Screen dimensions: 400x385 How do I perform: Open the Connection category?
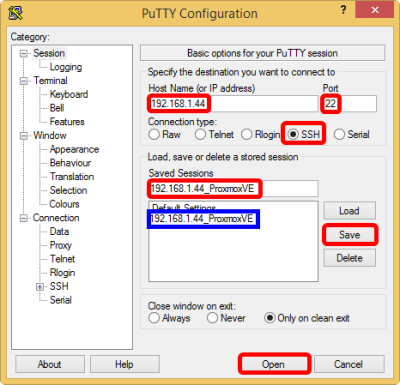tap(56, 218)
